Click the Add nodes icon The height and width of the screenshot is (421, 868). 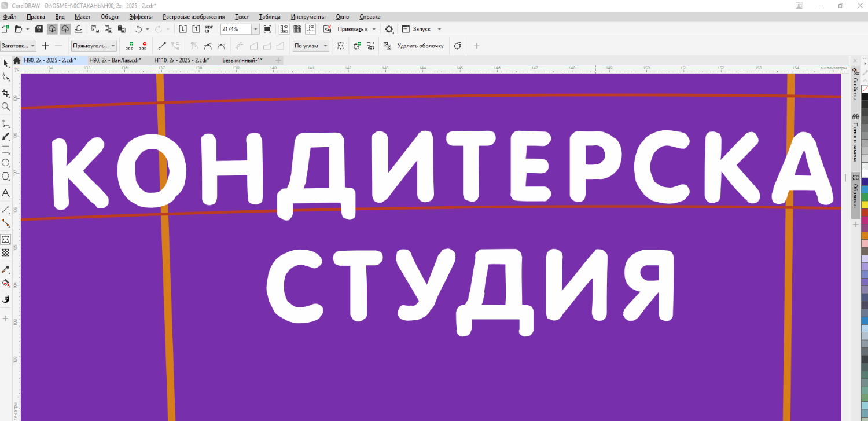click(130, 46)
